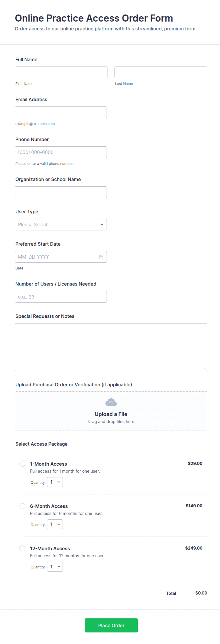
Task: Click inside the Special Requests or Notes textarea
Action: [111, 347]
